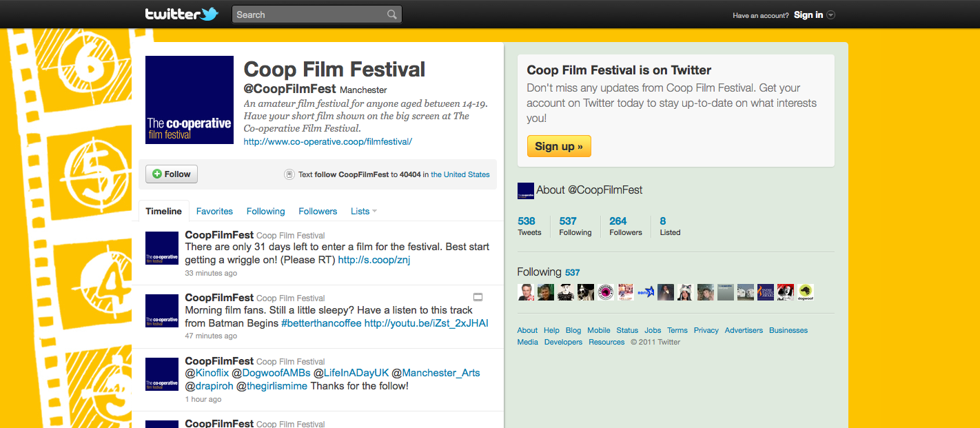This screenshot has height=428, width=980.
Task: Click the #betterthancoffee hashtag
Action: tap(321, 323)
